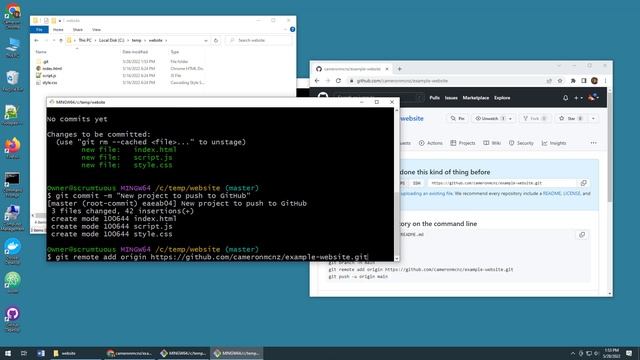
Task: Open the Chrome profile avatar
Action: [594, 81]
